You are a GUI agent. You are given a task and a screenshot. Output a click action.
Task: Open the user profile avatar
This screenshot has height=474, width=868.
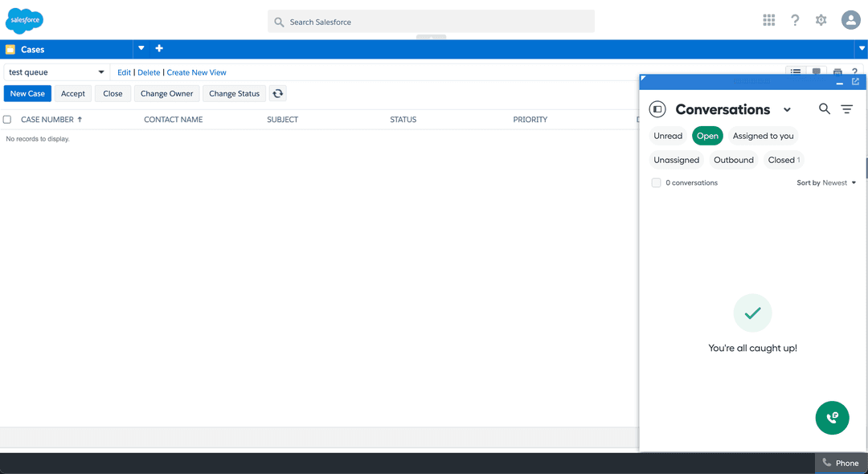[850, 20]
